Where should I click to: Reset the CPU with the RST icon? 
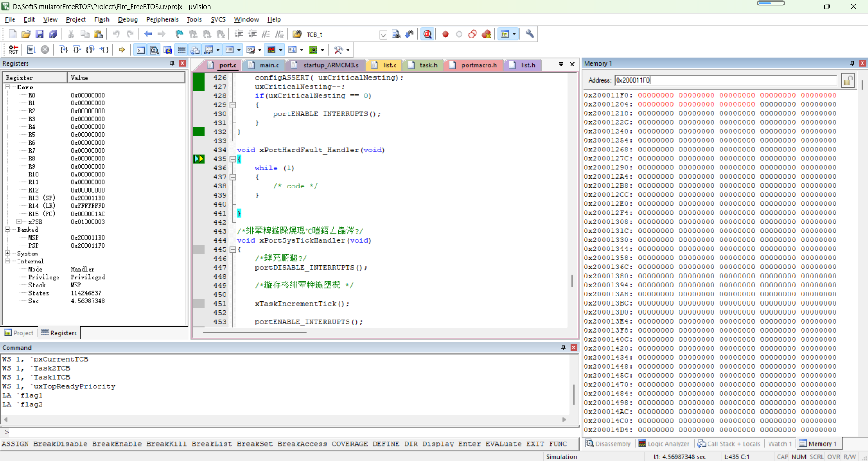pyautogui.click(x=13, y=50)
